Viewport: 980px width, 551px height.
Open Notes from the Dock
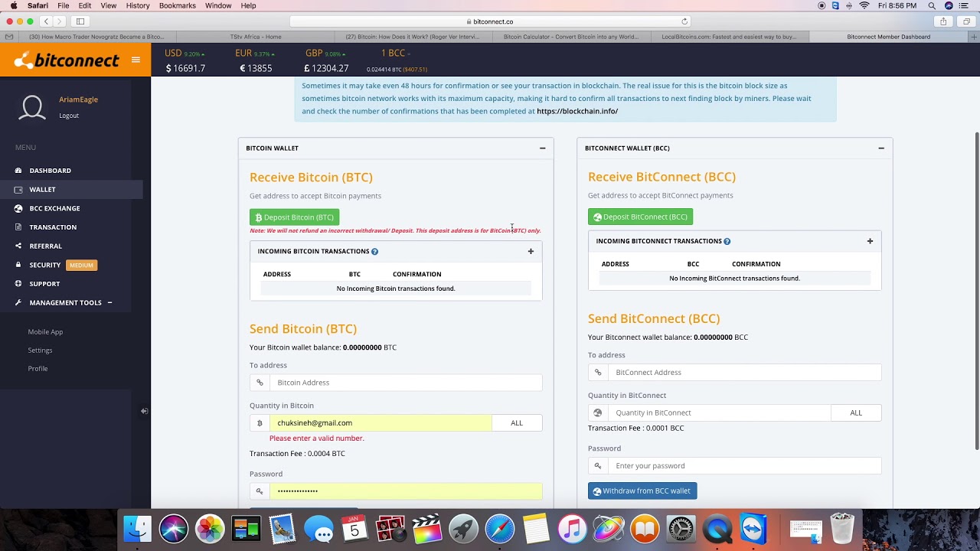pos(536,529)
